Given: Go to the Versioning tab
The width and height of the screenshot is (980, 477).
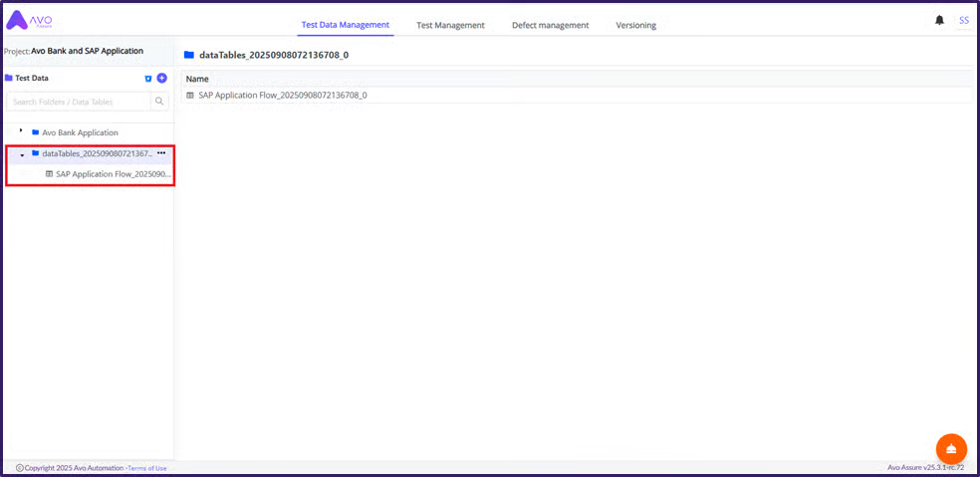Looking at the screenshot, I should pos(635,25).
